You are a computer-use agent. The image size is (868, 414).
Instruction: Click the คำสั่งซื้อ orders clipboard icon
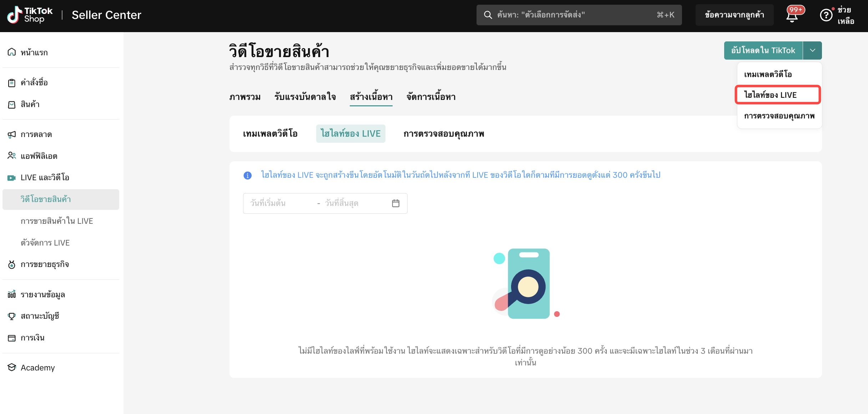(x=12, y=83)
